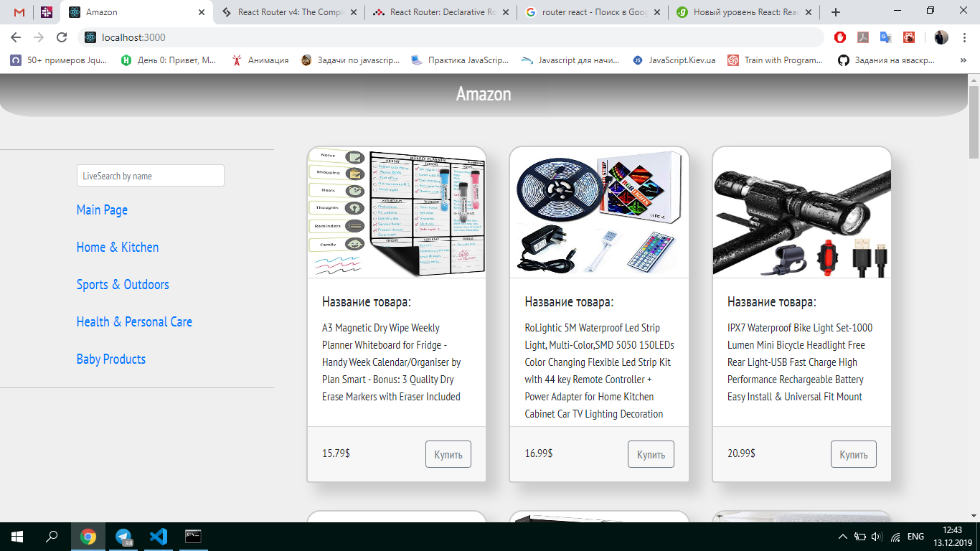Open the Задания на яваскр... bookmark
980x551 pixels.
[x=887, y=60]
